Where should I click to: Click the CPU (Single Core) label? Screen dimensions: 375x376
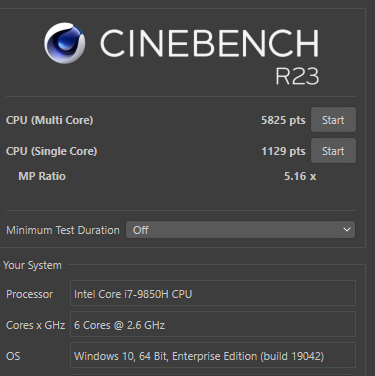tap(51, 151)
